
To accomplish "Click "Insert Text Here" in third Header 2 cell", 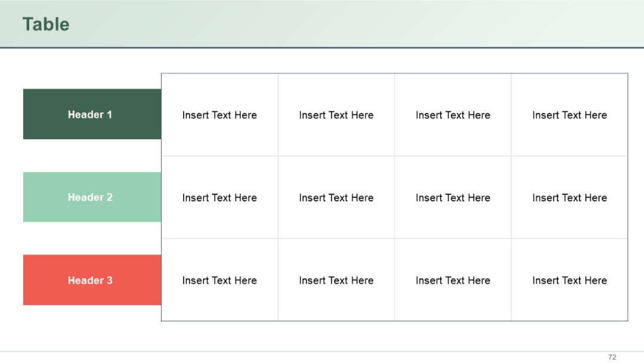I will coord(453,197).
